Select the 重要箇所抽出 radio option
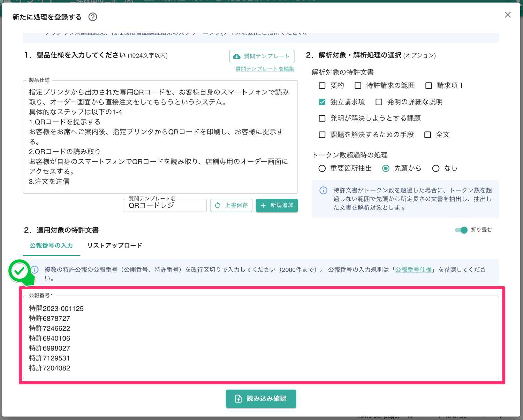Screen dimensions: 523x420 (x=322, y=168)
